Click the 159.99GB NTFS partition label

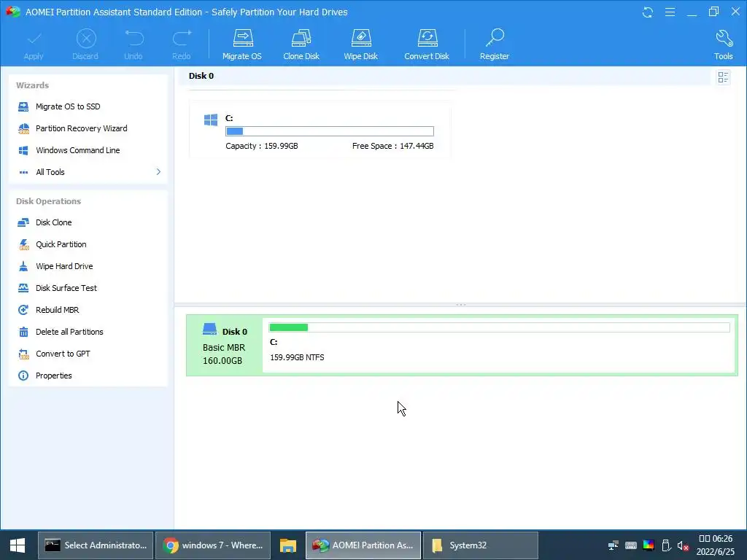pyautogui.click(x=297, y=357)
